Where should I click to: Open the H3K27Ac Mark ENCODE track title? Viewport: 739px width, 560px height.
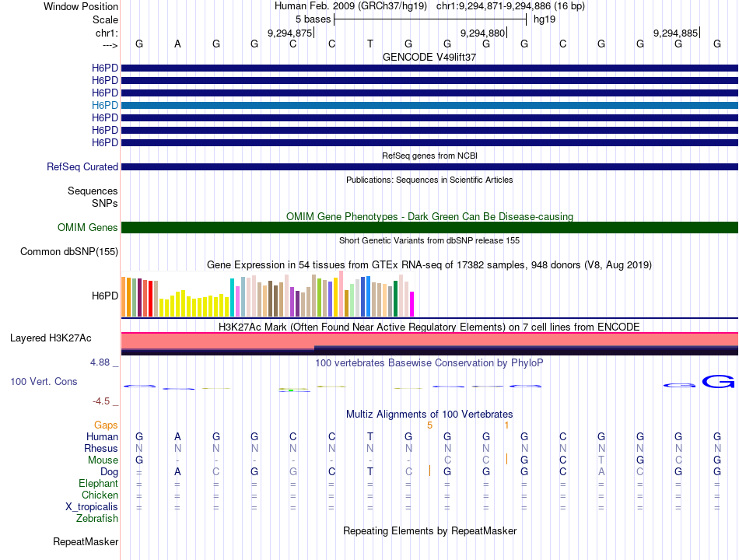click(x=429, y=327)
